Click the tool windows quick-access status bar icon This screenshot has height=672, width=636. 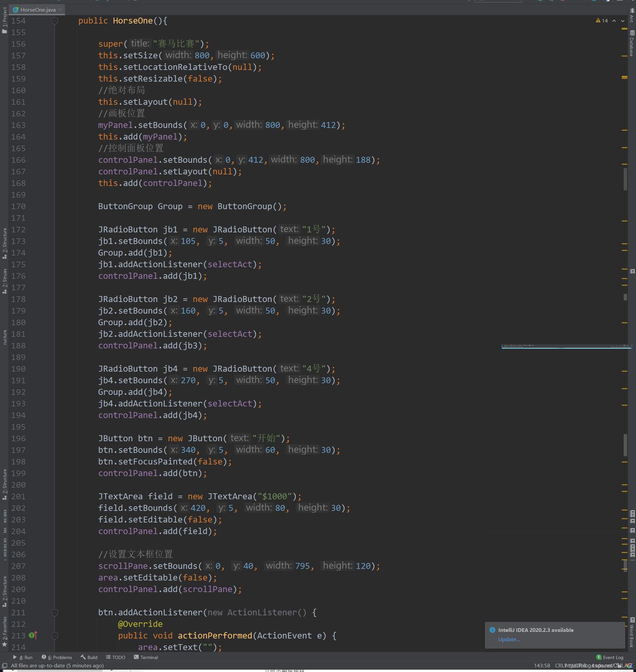[5, 666]
